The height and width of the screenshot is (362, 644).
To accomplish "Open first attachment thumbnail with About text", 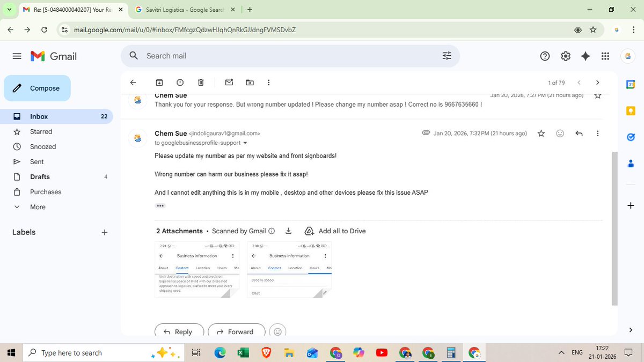I will click(197, 269).
